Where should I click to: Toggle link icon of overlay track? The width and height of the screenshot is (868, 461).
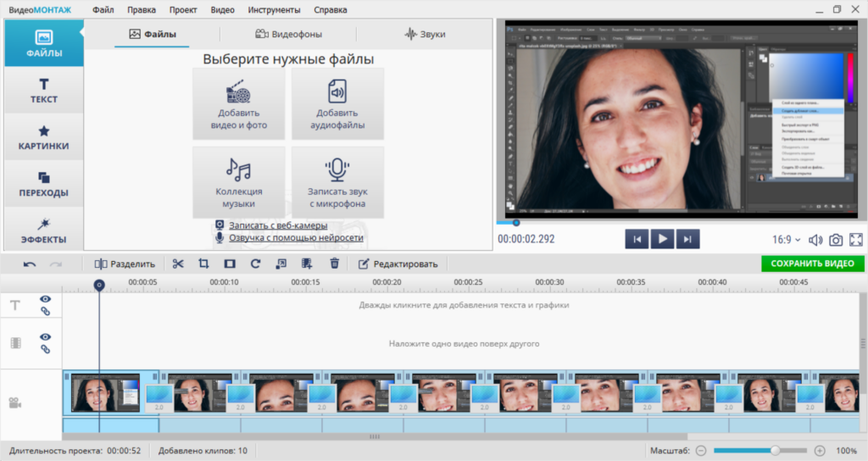pyautogui.click(x=46, y=349)
